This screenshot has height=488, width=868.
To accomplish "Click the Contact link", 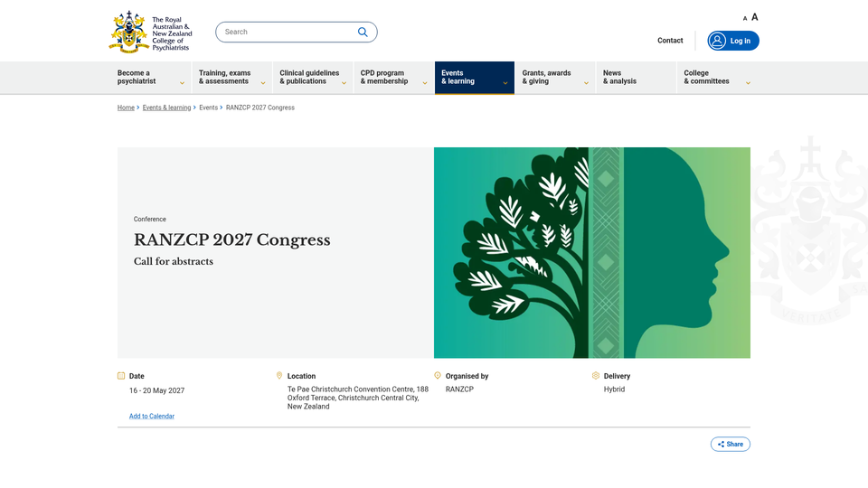I will click(670, 41).
